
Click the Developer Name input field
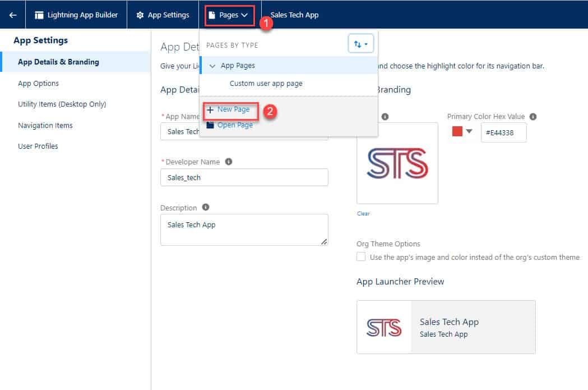pyautogui.click(x=244, y=177)
